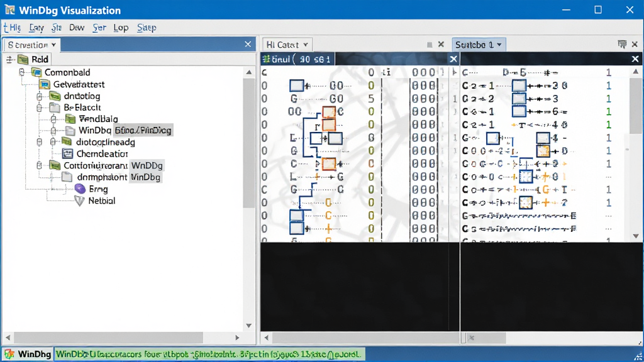Expand the Be-Elaccit node
The width and height of the screenshot is (644, 362).
40,107
